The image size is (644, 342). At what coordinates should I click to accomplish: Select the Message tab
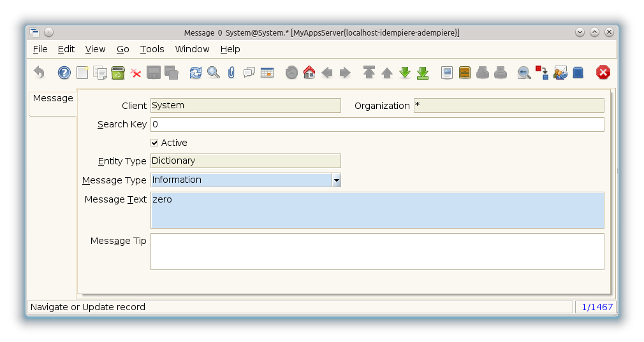coord(53,99)
